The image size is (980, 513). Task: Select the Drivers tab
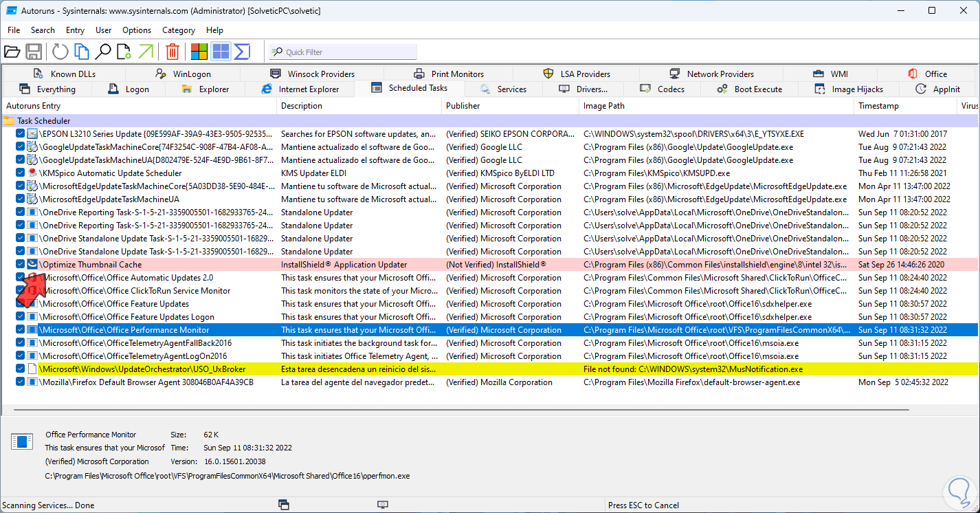tap(583, 89)
